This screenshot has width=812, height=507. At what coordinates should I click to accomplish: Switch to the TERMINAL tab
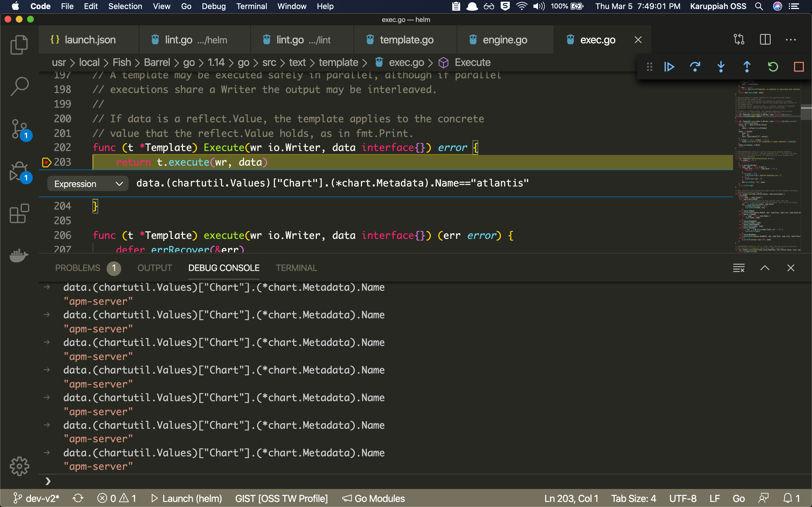(296, 268)
